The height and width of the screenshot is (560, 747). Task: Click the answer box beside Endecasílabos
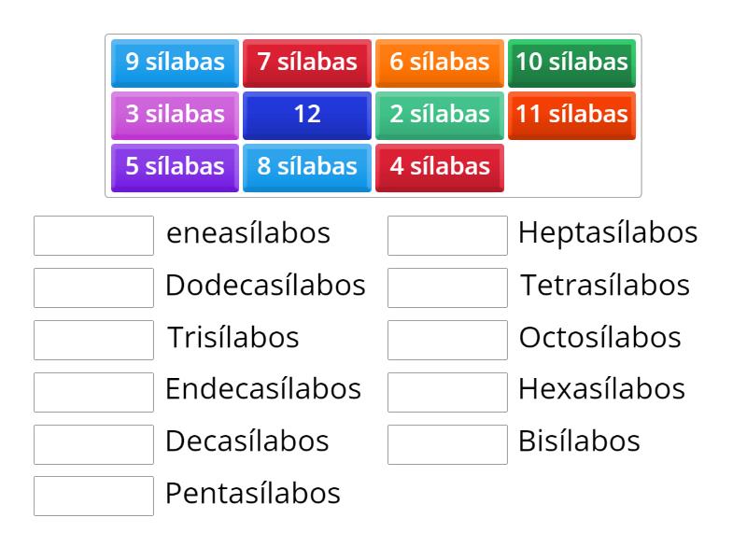[x=92, y=391]
